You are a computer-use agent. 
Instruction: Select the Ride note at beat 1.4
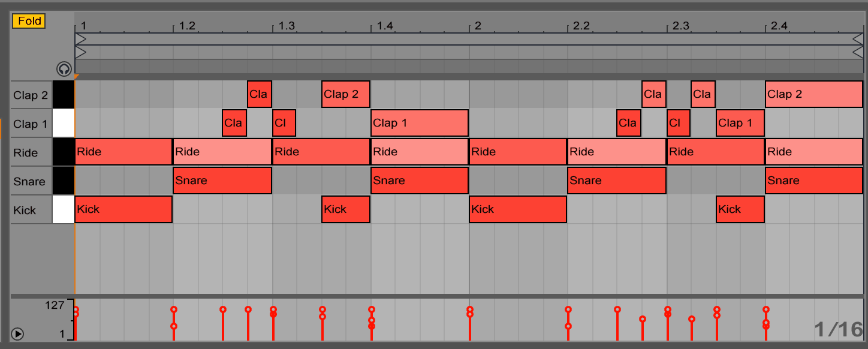click(420, 152)
